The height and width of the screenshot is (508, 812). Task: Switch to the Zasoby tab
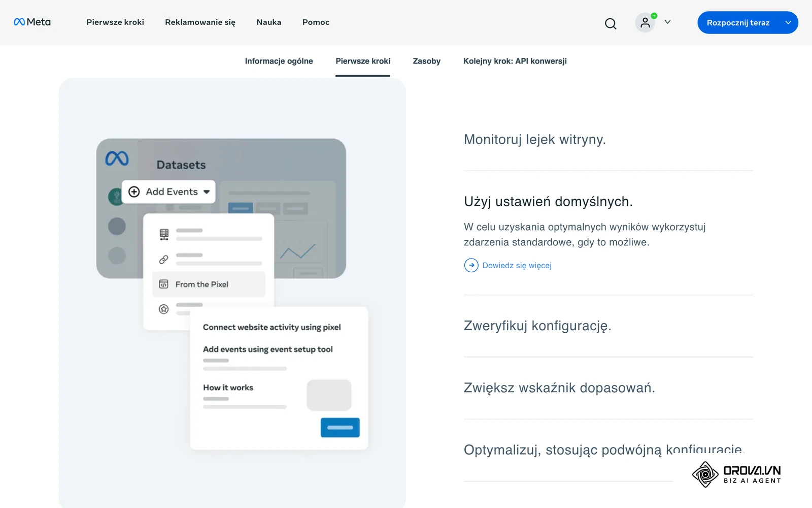pyautogui.click(x=427, y=61)
